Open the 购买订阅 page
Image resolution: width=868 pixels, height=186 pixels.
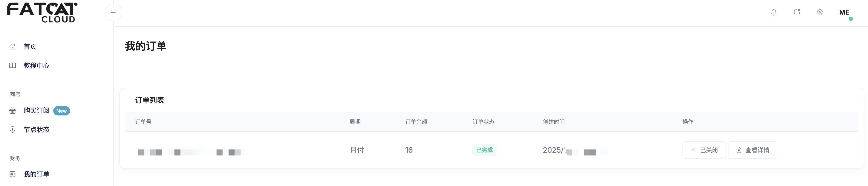tap(36, 111)
